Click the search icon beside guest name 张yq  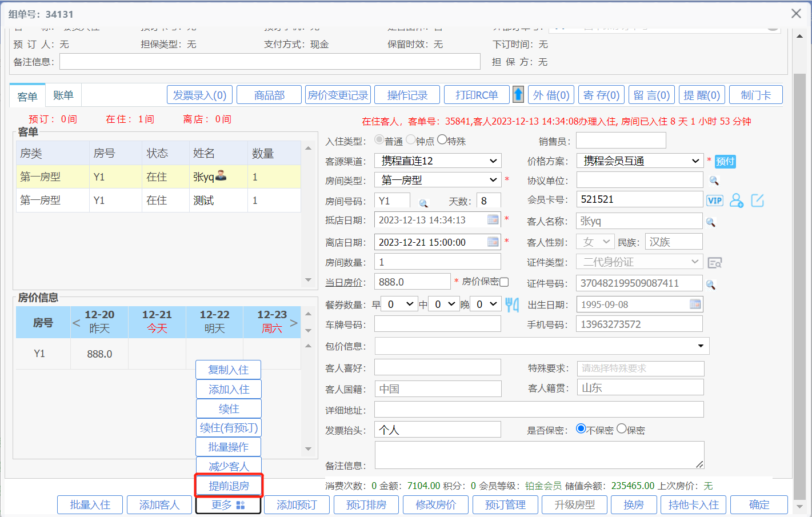point(711,222)
